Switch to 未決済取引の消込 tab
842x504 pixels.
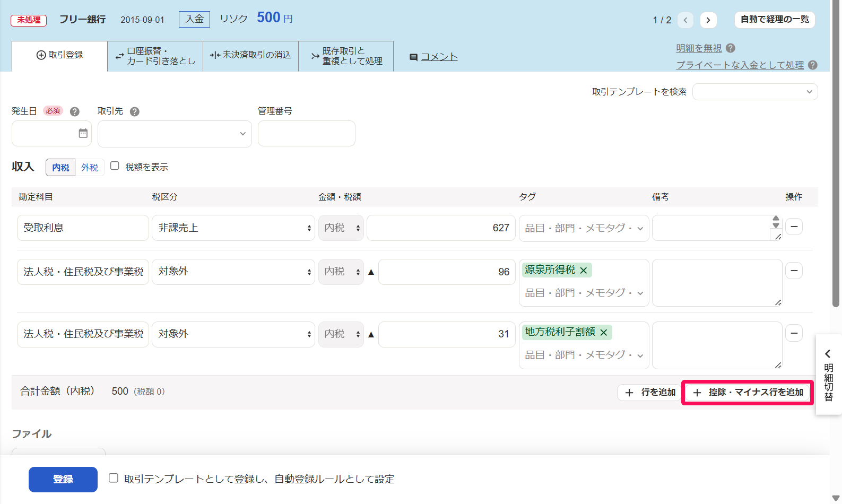[250, 55]
